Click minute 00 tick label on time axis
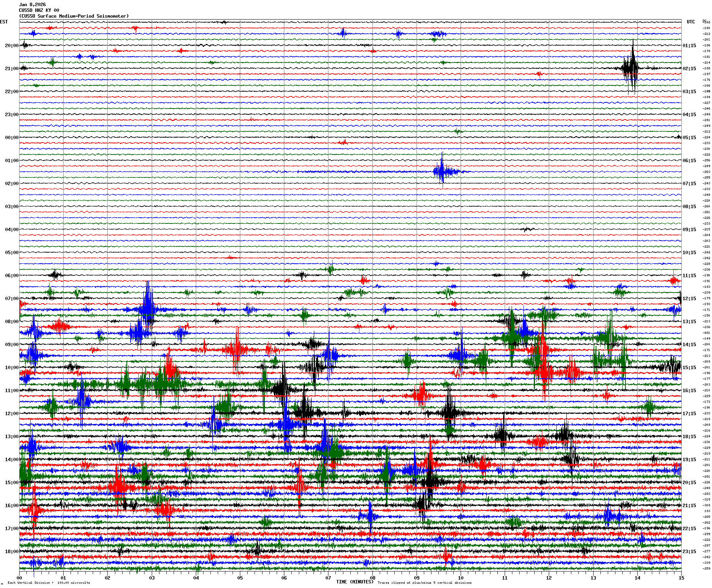Screen dimensions: 712x588 19,578
